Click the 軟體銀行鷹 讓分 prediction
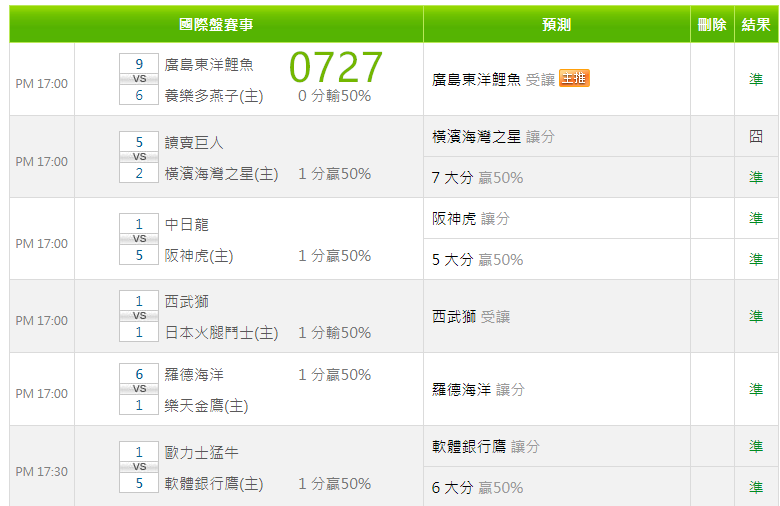780x506 pixels. tap(485, 446)
